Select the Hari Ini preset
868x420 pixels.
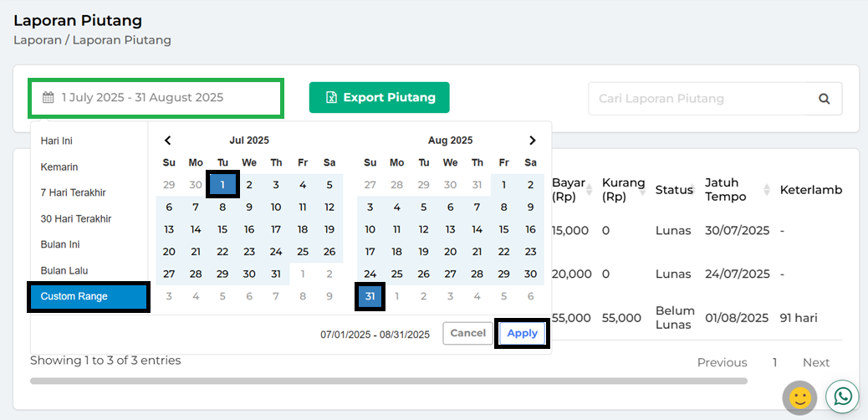pyautogui.click(x=57, y=141)
